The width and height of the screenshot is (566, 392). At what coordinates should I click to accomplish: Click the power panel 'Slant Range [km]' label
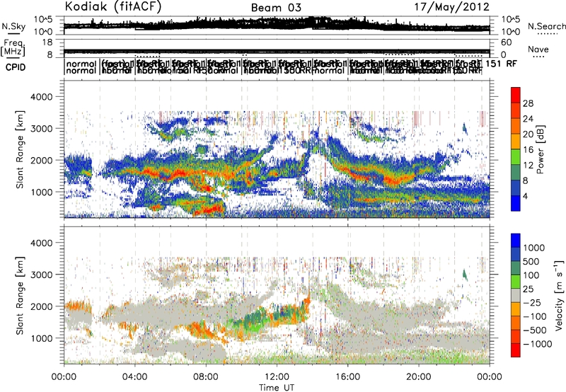20,149
